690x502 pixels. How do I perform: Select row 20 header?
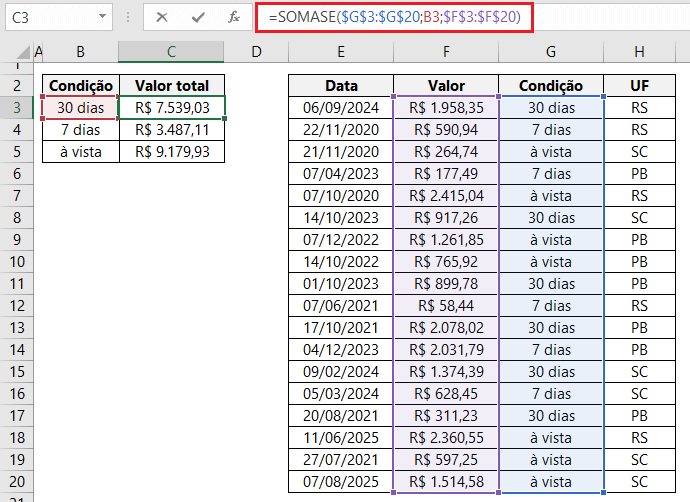tap(17, 481)
